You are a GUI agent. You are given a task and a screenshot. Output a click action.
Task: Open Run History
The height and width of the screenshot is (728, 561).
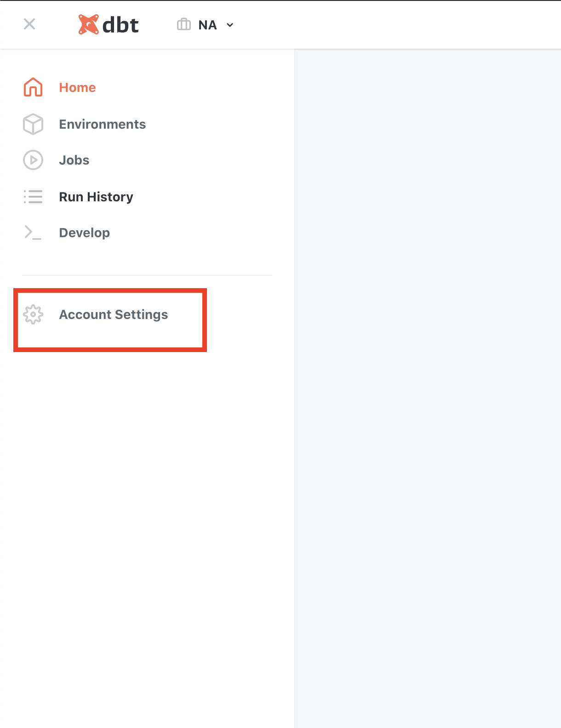(x=96, y=197)
